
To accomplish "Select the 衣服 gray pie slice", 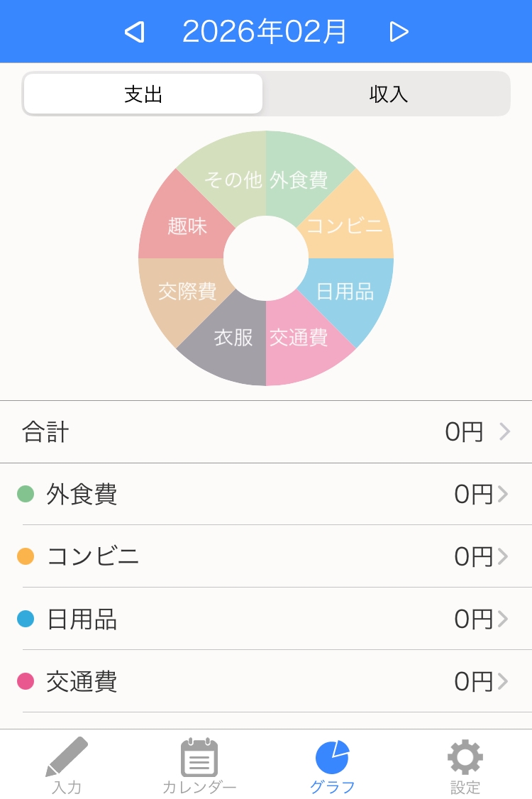I will (x=233, y=337).
